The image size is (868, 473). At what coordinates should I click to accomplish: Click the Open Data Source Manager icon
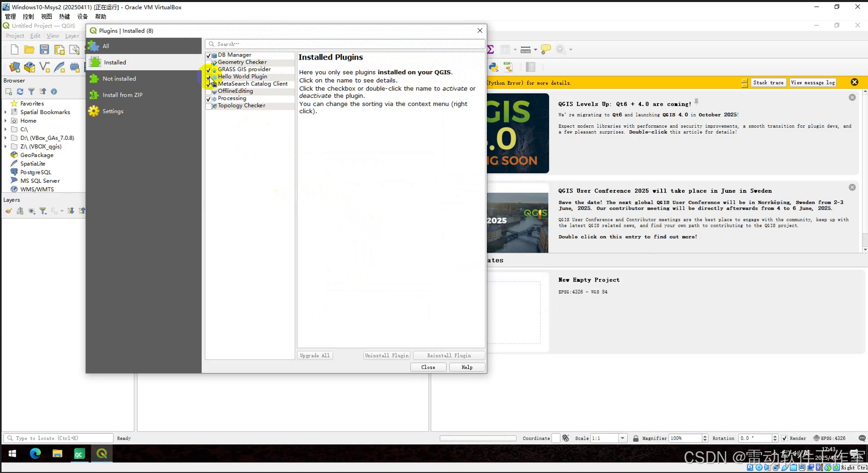point(15,67)
